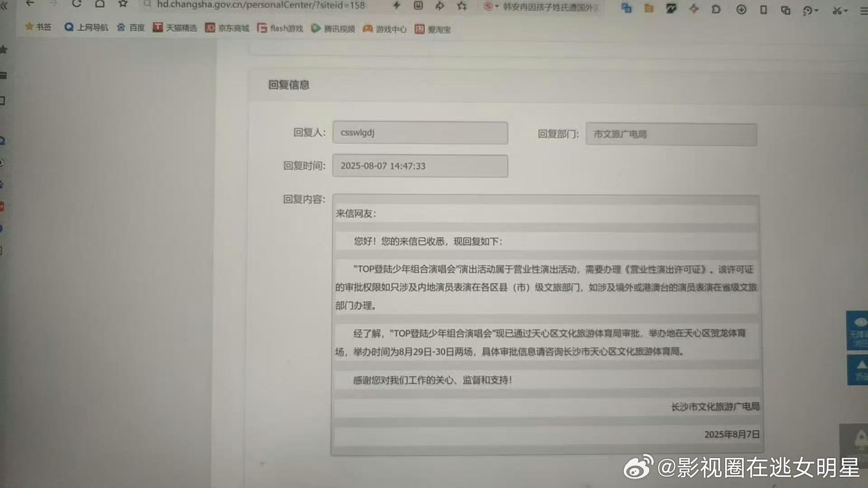Click the line 来信网友：

click(356, 214)
